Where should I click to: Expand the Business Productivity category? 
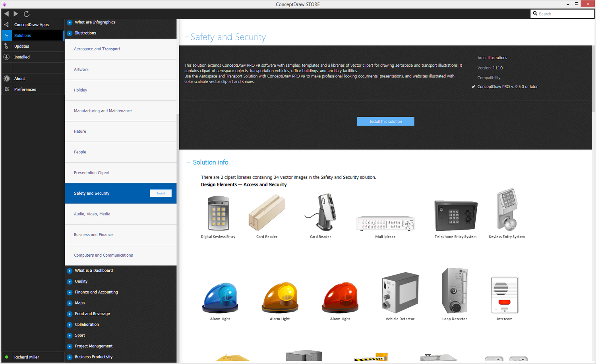(x=70, y=357)
